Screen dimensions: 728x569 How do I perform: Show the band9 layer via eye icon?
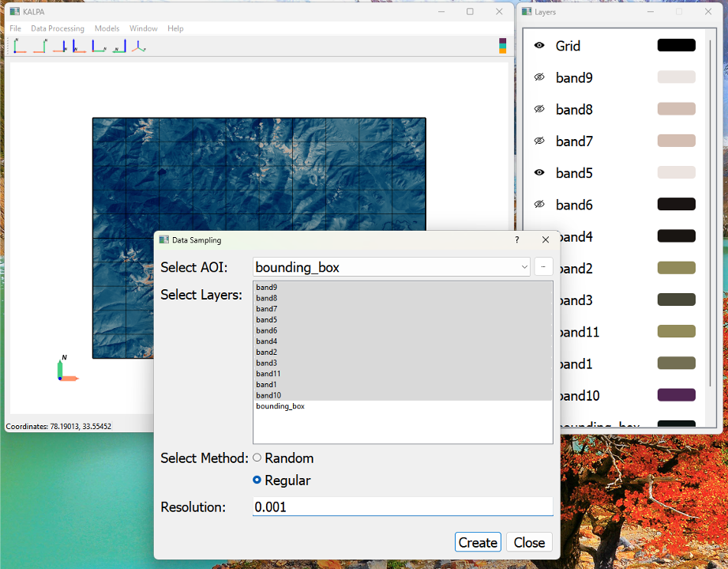point(539,77)
